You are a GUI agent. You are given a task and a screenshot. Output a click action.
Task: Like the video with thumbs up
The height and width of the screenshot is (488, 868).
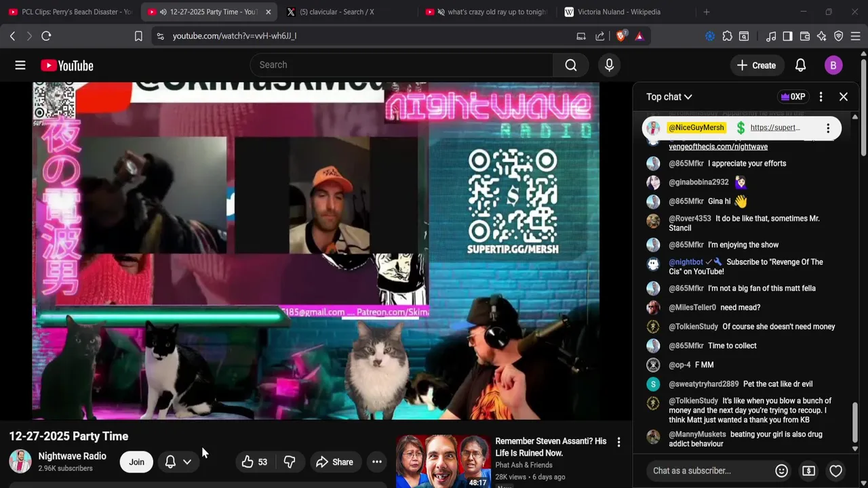[x=254, y=462]
